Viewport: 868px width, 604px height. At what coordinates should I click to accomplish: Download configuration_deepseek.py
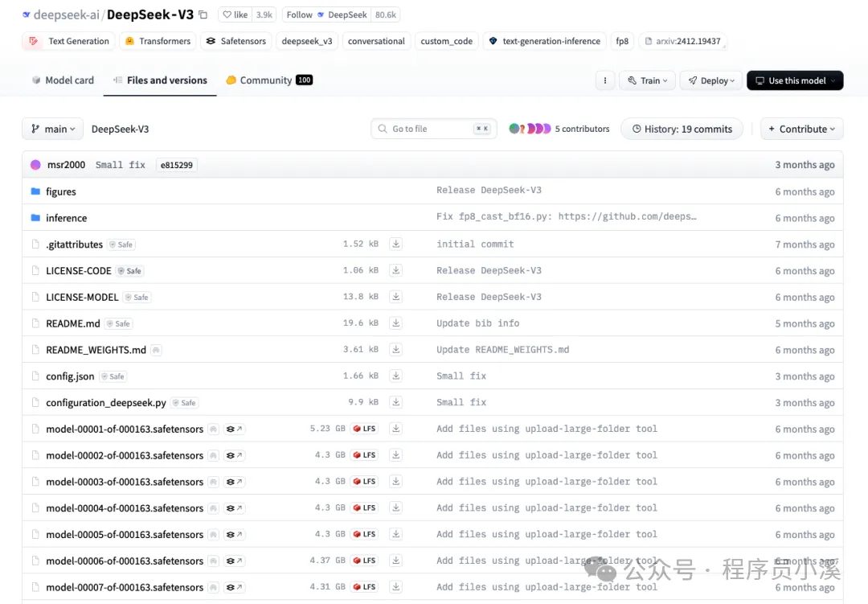395,402
